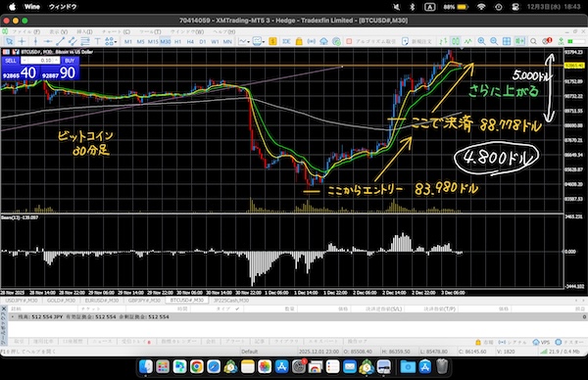Open the Chart menu

pyautogui.click(x=116, y=32)
